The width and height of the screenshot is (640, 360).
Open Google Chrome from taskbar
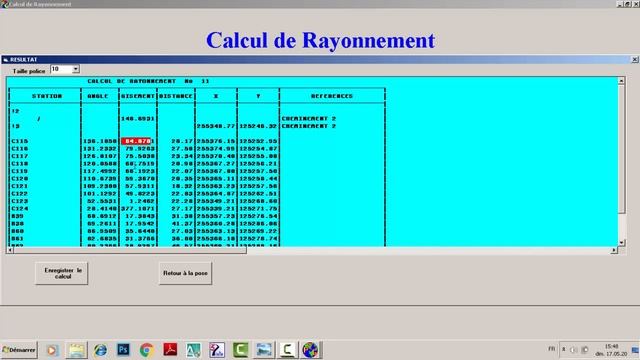click(x=147, y=350)
